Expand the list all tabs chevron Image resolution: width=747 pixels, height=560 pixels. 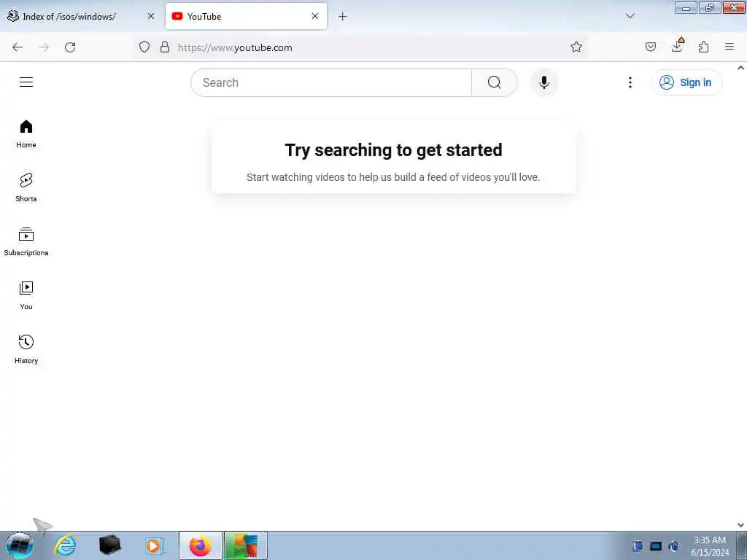pyautogui.click(x=630, y=16)
